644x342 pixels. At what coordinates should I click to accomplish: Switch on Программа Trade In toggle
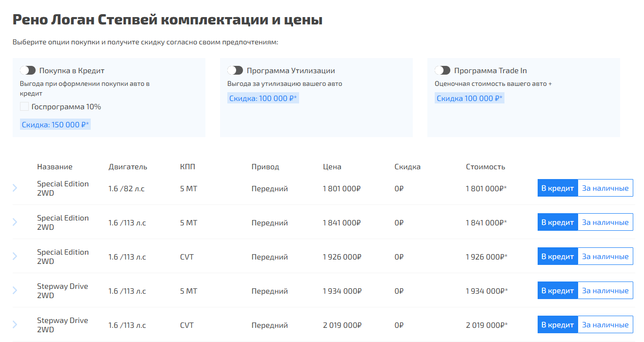(443, 70)
